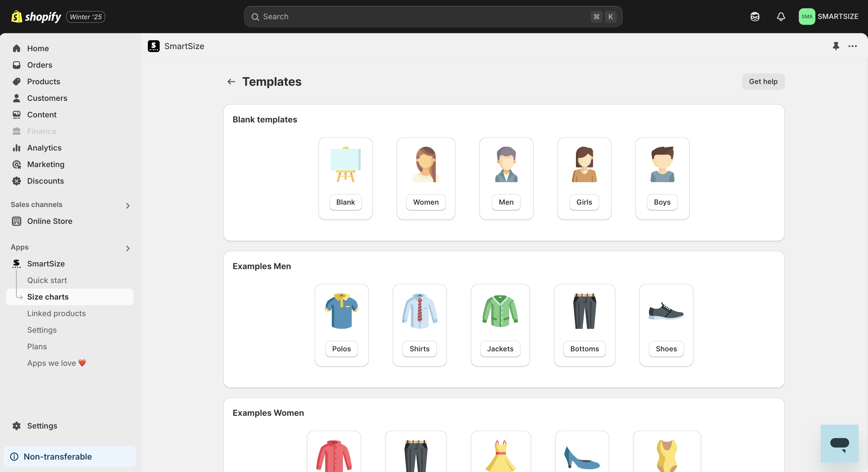Select the women's dark trousers image
The width and height of the screenshot is (868, 472).
(416, 456)
